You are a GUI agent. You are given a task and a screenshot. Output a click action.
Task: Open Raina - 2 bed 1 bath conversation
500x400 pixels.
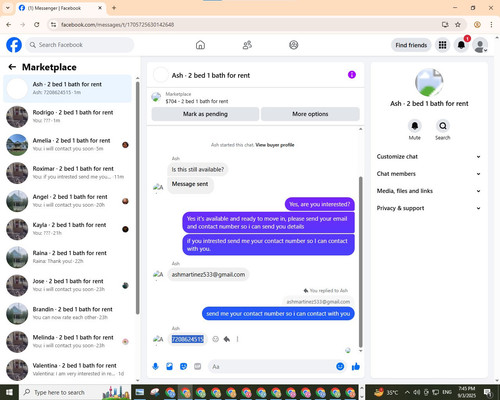(x=68, y=257)
